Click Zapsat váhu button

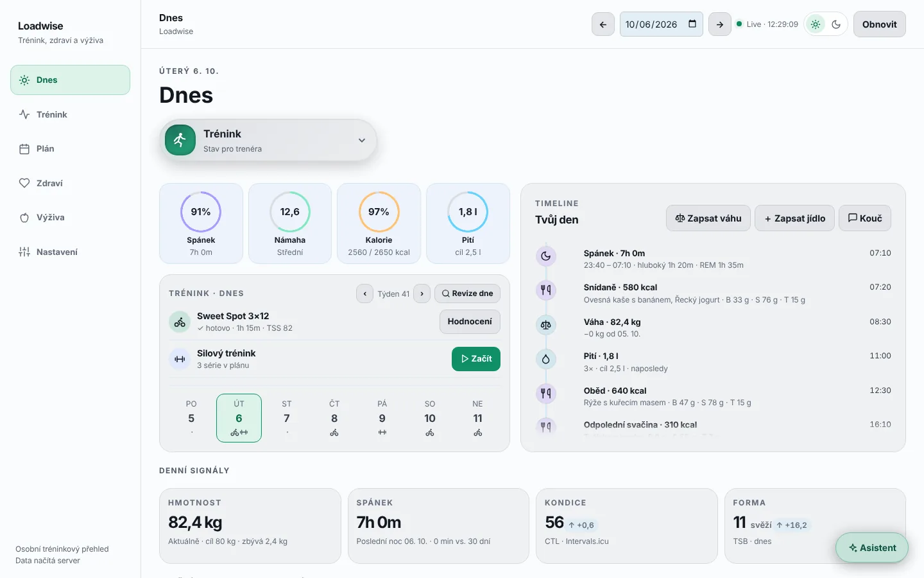[x=708, y=218]
